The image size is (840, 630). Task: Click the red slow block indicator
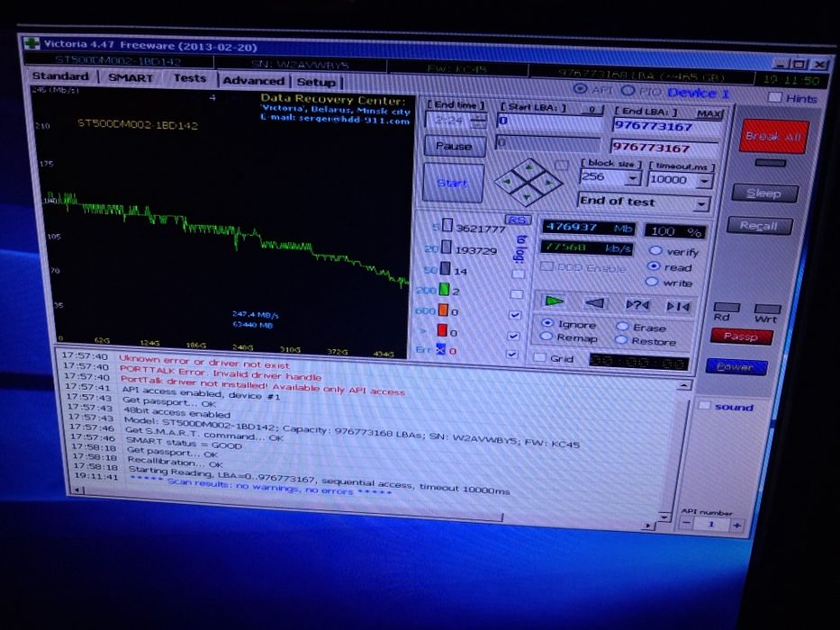(x=442, y=331)
